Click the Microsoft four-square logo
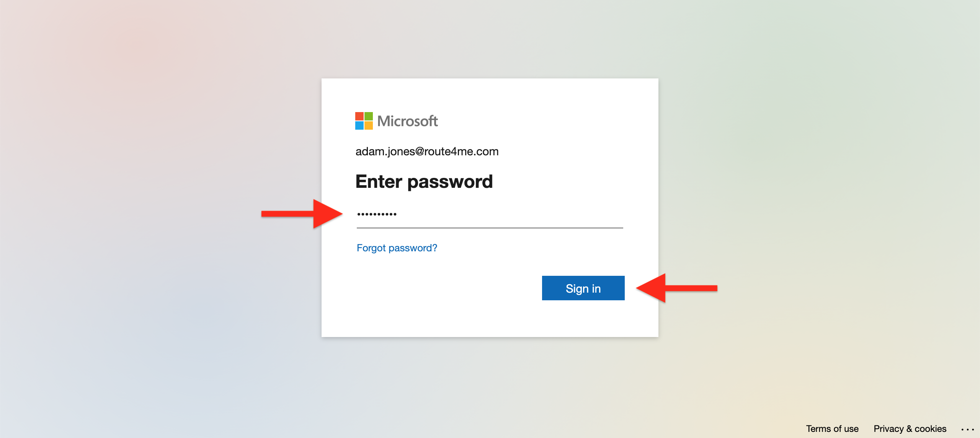 click(x=364, y=121)
